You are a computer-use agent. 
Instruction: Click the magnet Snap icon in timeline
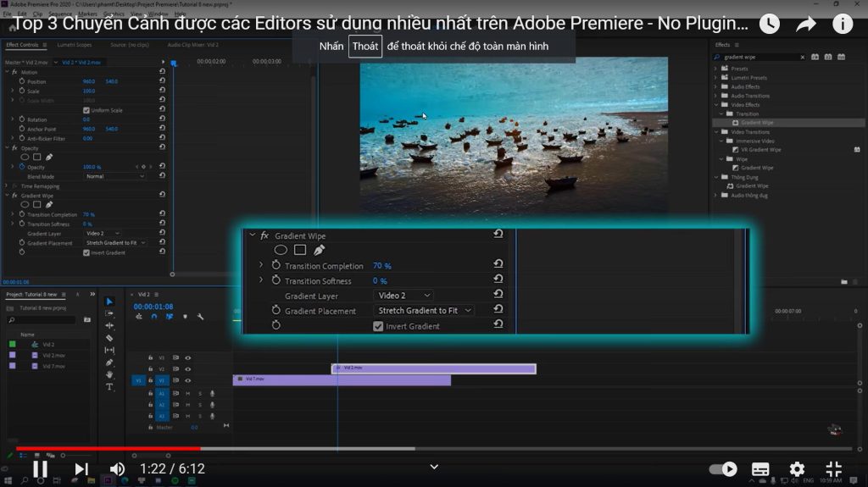154,317
